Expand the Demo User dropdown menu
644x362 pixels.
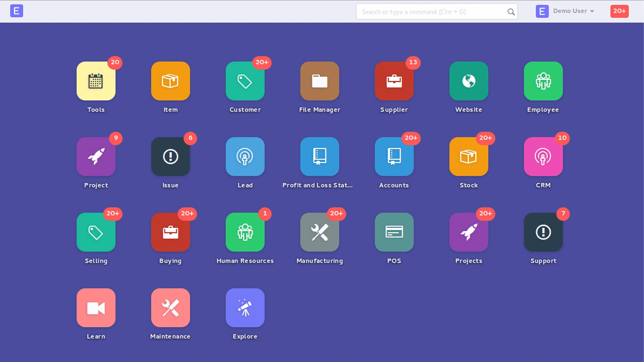(x=573, y=11)
